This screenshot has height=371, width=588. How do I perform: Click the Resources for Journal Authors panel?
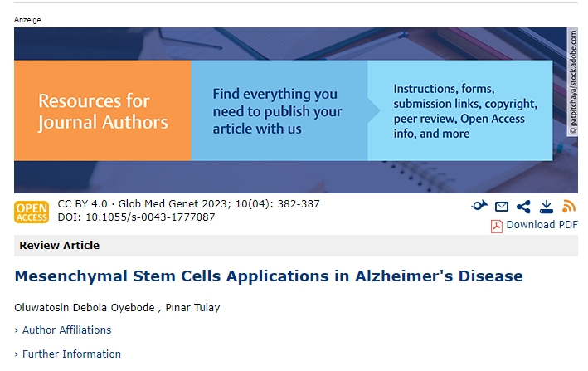pos(103,111)
